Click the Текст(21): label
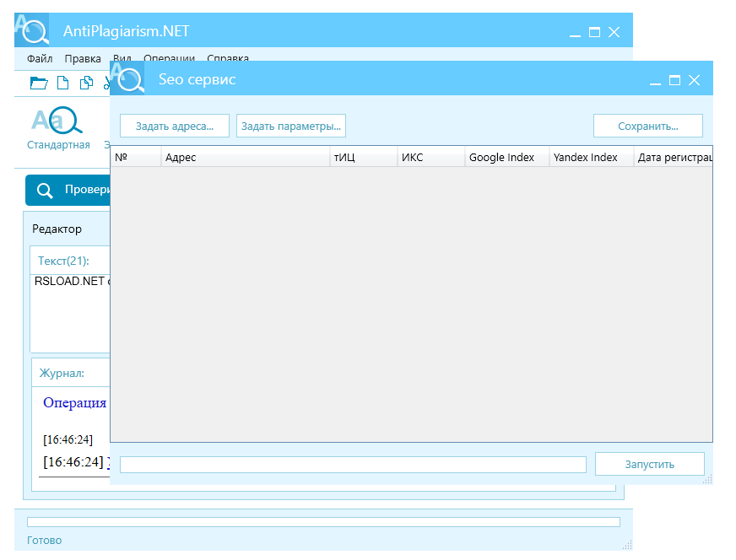 [x=63, y=261]
